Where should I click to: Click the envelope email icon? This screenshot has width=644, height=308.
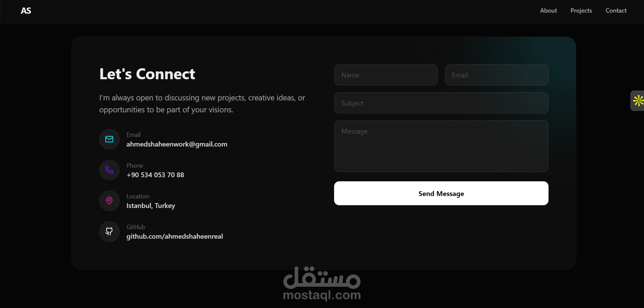[109, 139]
